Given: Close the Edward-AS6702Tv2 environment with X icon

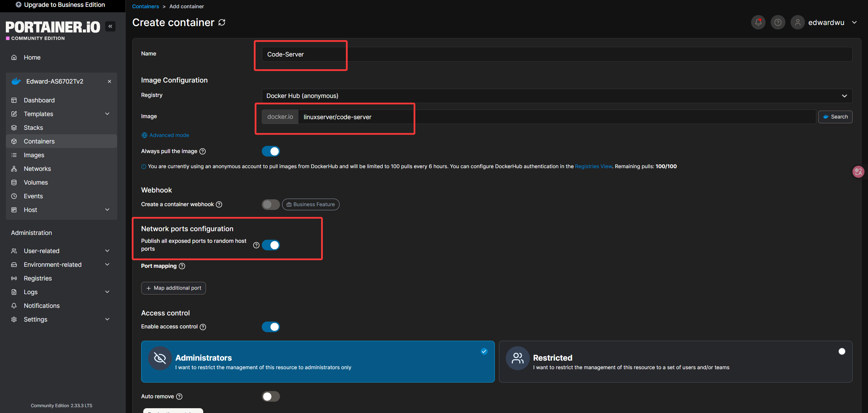Looking at the screenshot, I should (109, 82).
